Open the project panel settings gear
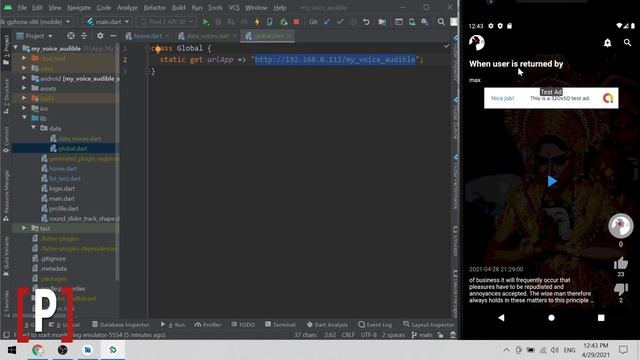Screen dimensions: 640x360 [x=100, y=36]
